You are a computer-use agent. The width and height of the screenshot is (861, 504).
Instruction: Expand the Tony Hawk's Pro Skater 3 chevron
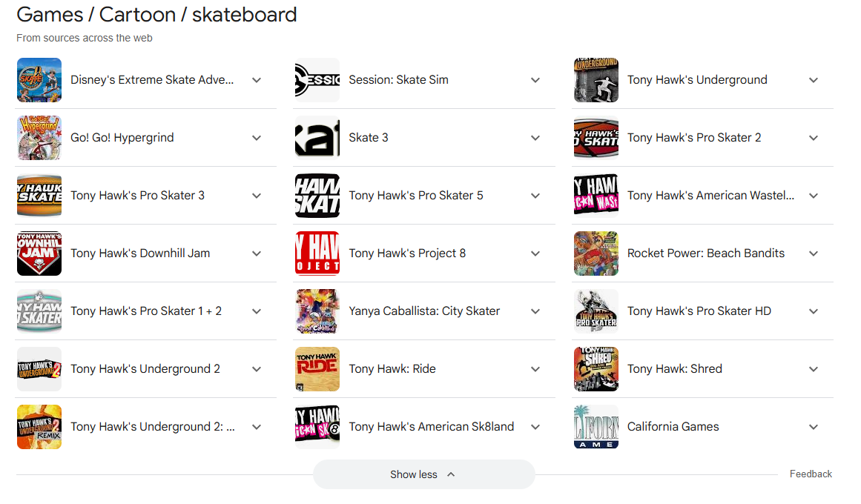click(x=257, y=196)
